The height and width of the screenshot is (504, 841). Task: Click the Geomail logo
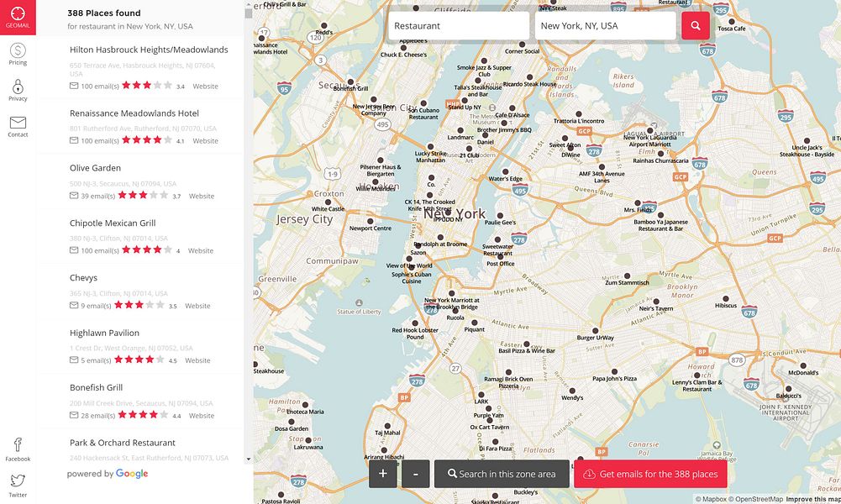17,14
